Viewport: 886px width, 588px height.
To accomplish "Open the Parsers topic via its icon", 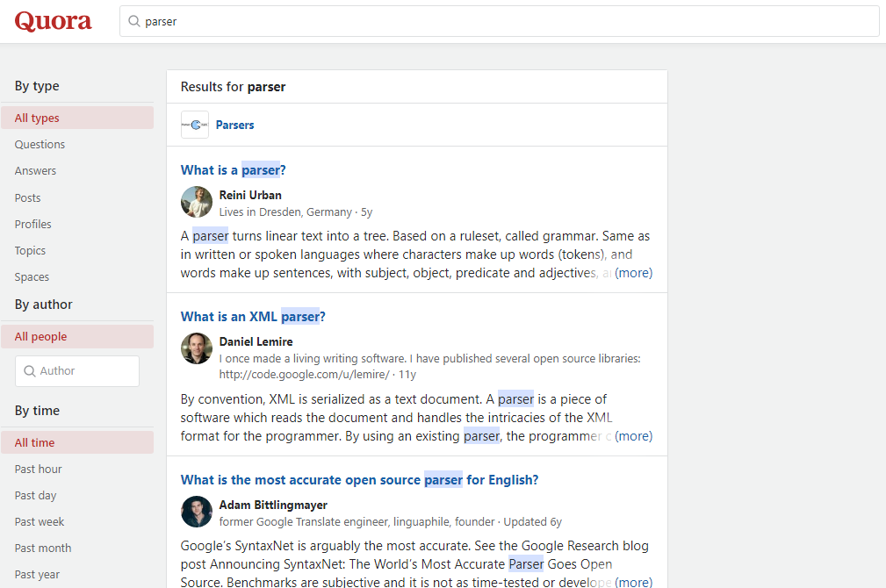I will pos(194,124).
